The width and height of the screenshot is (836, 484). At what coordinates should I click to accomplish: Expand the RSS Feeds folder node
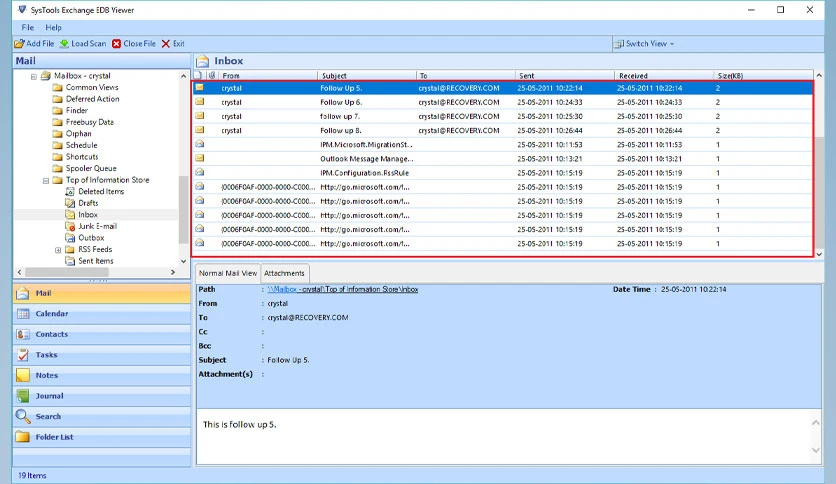click(x=58, y=250)
